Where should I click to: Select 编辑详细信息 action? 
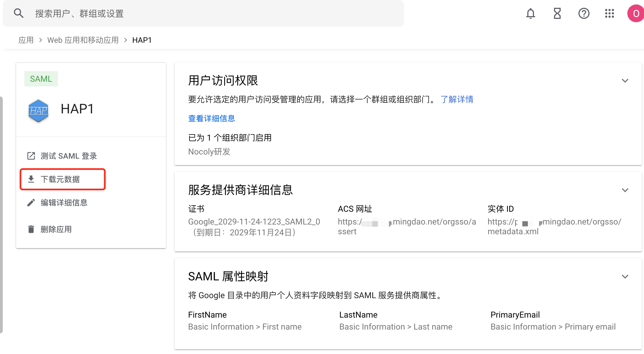click(64, 203)
